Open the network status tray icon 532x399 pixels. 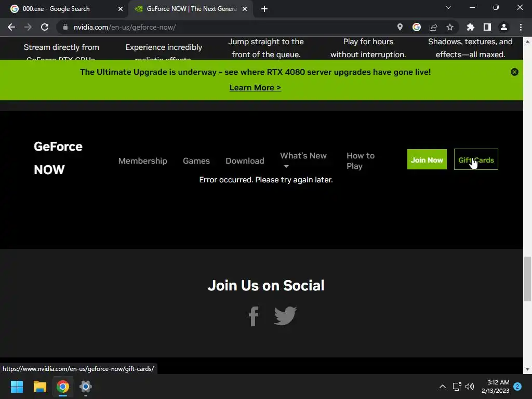click(457, 387)
